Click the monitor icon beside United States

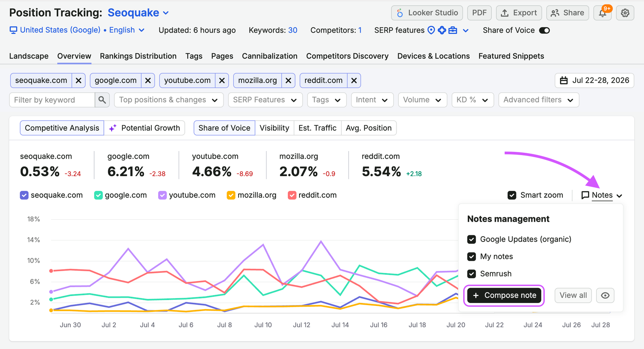(x=14, y=30)
